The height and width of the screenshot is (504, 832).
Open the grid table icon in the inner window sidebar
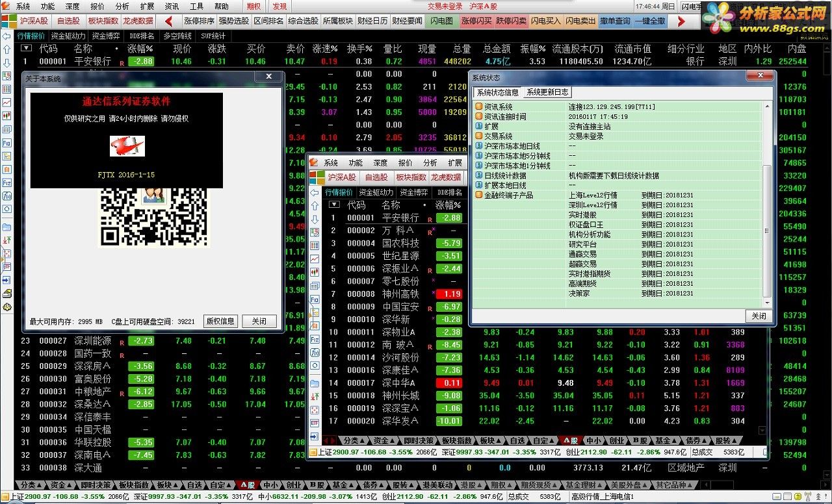tap(315, 246)
